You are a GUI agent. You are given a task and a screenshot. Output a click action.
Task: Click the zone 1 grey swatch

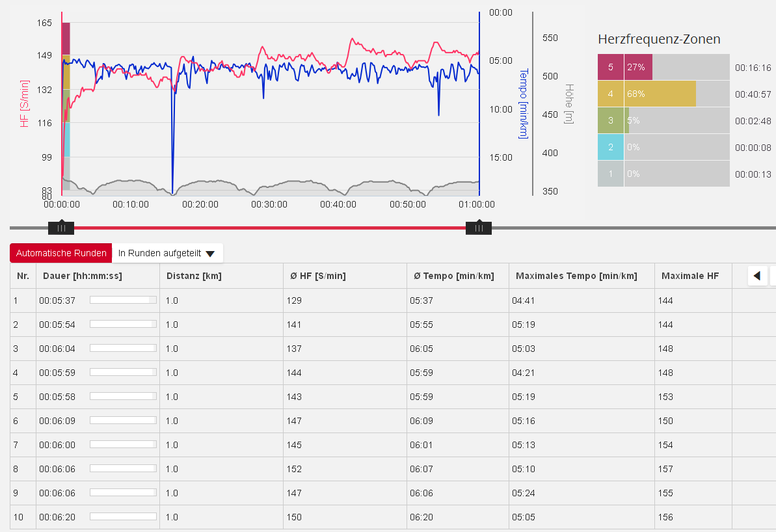click(x=610, y=174)
